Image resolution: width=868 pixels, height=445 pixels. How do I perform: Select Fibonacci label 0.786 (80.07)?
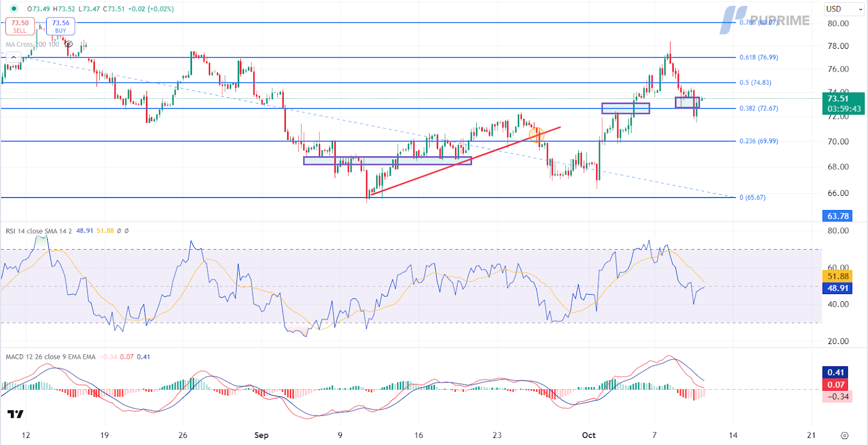[758, 22]
